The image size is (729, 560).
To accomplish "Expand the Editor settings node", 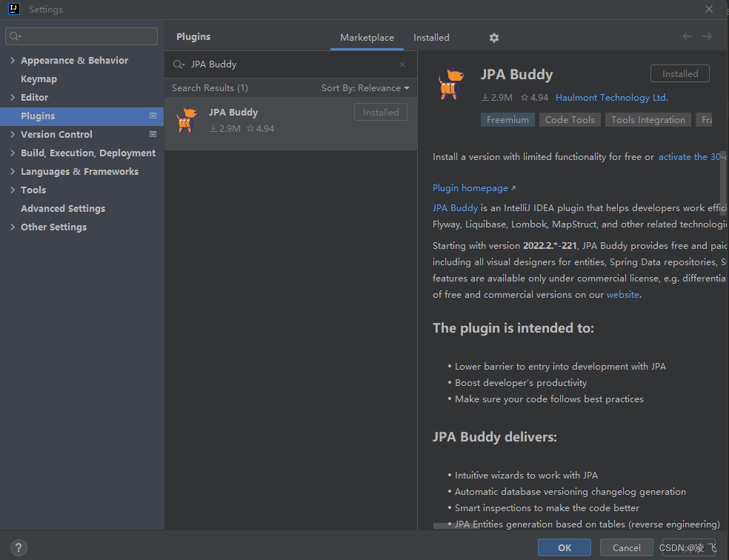I will [x=13, y=97].
